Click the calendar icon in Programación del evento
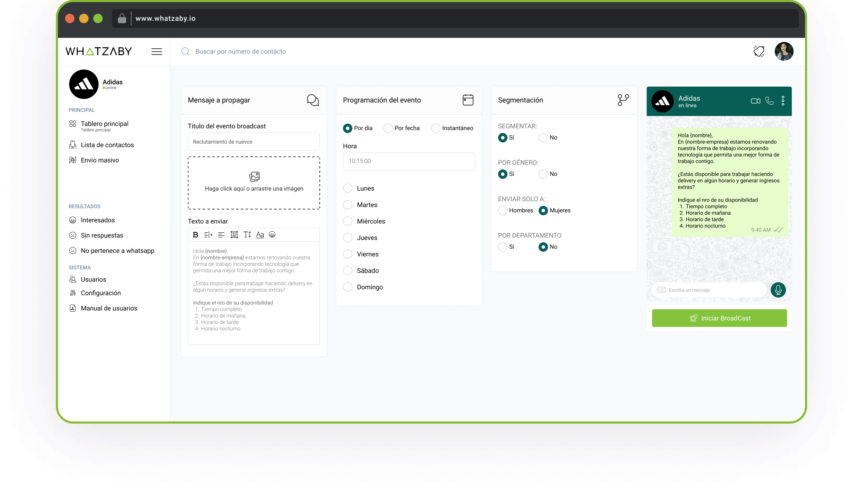Image resolution: width=863 pixels, height=504 pixels. click(468, 100)
